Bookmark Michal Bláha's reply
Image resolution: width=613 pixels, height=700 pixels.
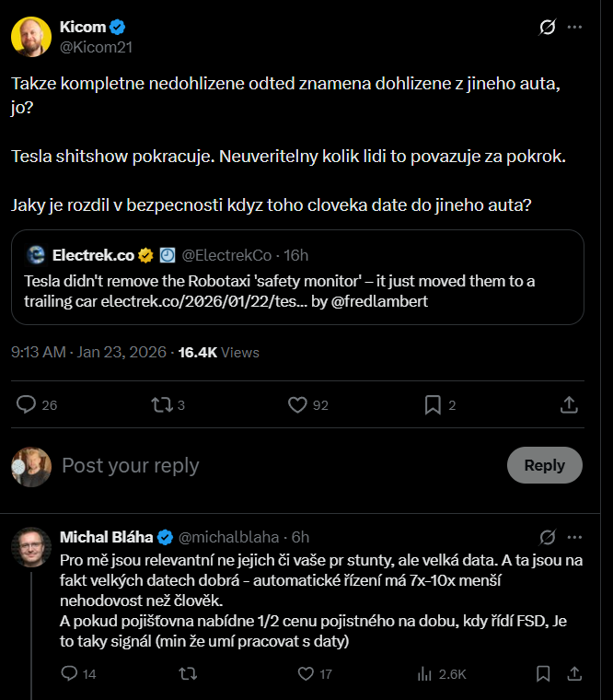coord(542,674)
